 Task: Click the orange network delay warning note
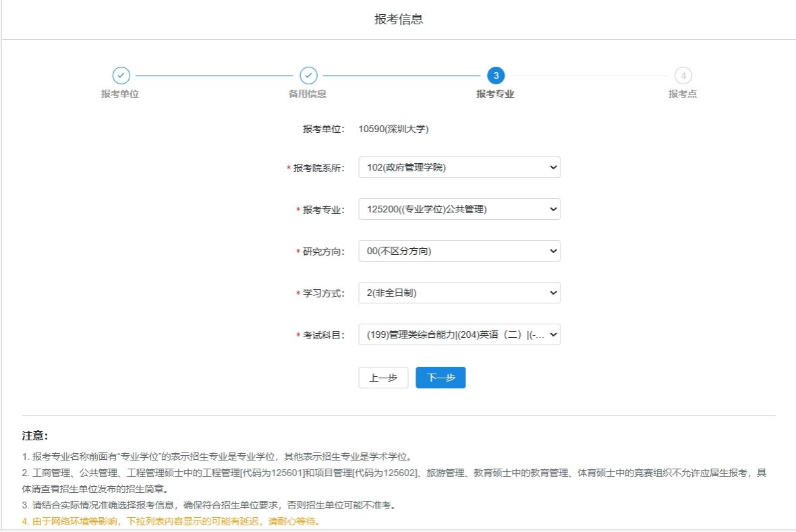(171, 522)
